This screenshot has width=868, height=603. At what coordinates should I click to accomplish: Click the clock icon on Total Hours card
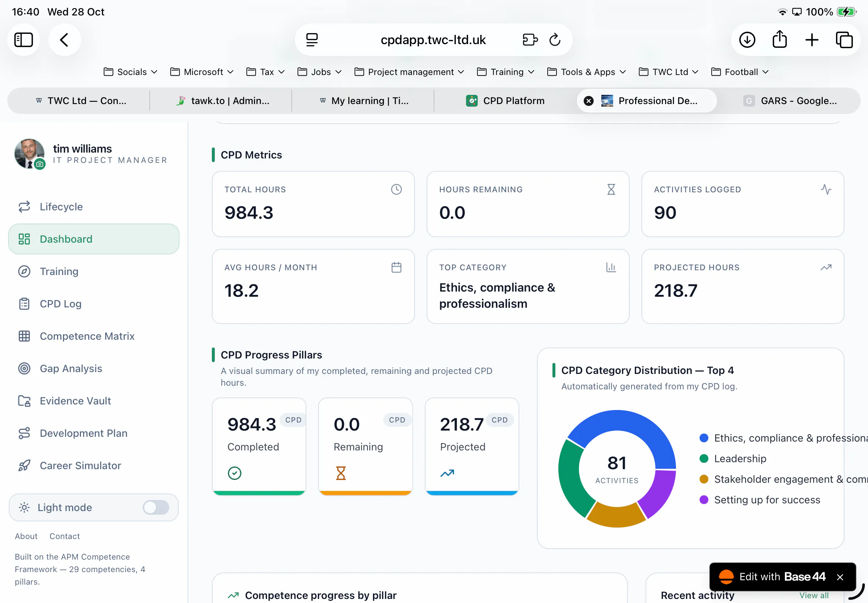pyautogui.click(x=396, y=189)
